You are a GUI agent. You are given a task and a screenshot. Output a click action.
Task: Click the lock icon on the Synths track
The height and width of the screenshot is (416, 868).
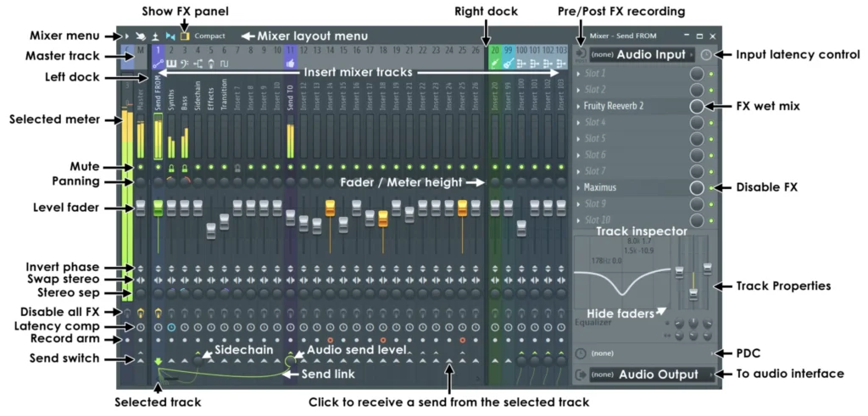click(x=171, y=167)
